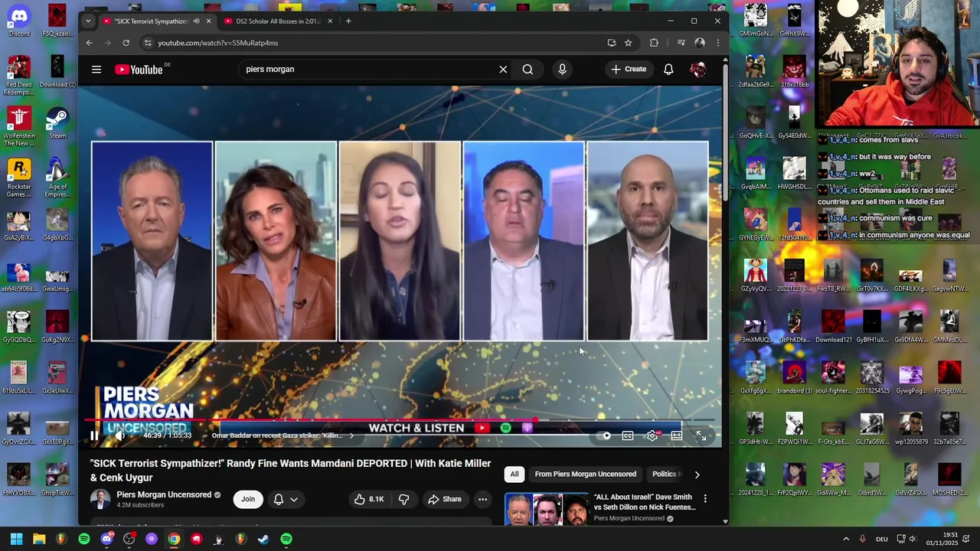Click the YouTube search magnifier button

528,70
